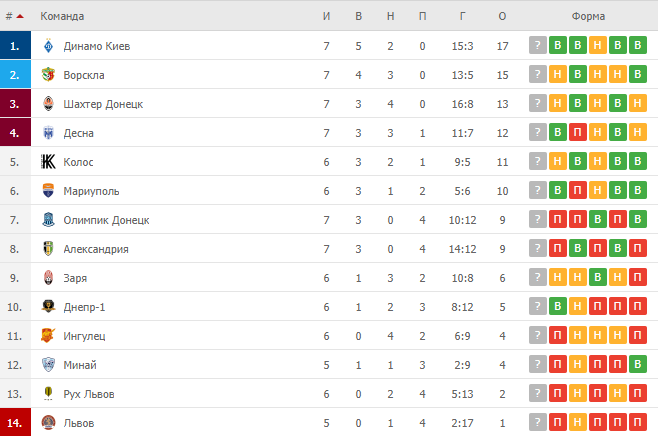The height and width of the screenshot is (436, 658).
Task: Click the Inhulets team logo
Action: pyautogui.click(x=48, y=336)
